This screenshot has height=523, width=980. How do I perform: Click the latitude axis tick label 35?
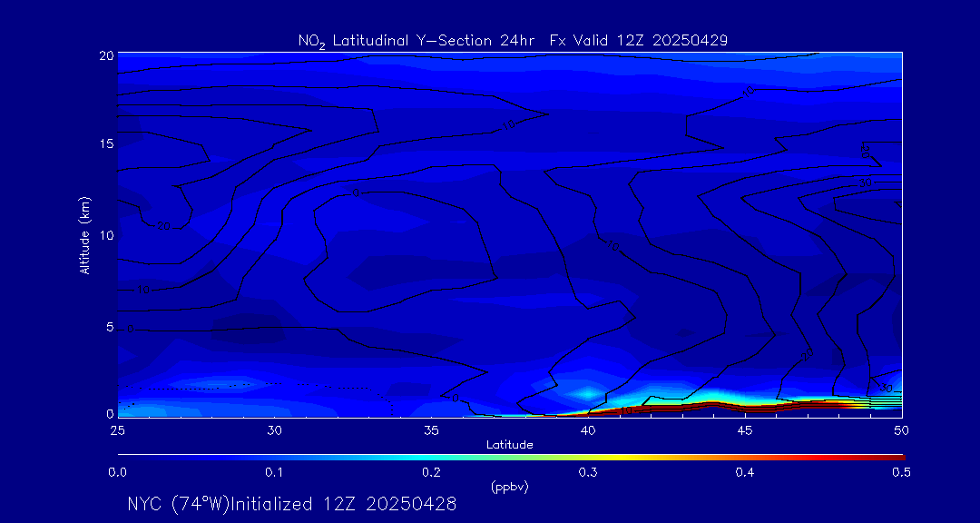click(x=431, y=430)
